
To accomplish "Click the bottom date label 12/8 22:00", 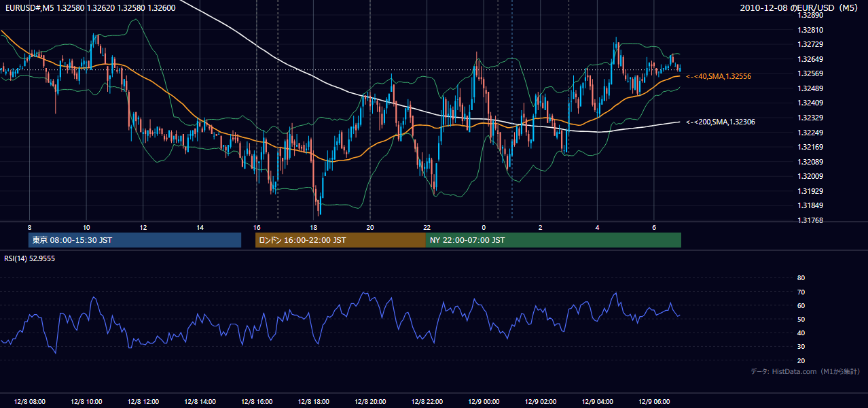I will click(x=427, y=401).
